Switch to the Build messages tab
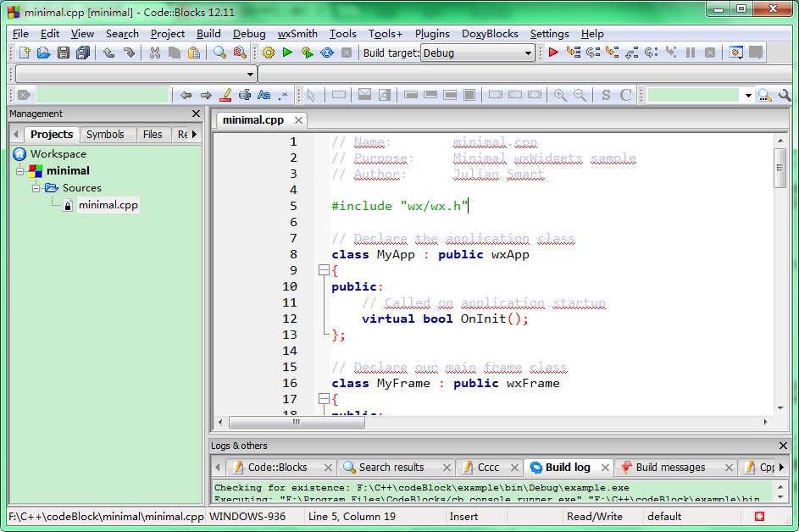The image size is (799, 532). click(670, 468)
